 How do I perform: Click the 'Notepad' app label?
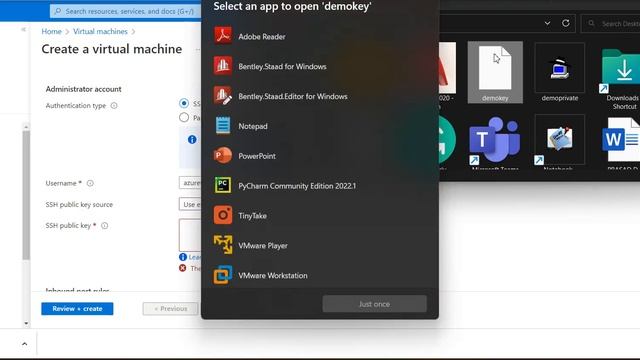pyautogui.click(x=253, y=126)
